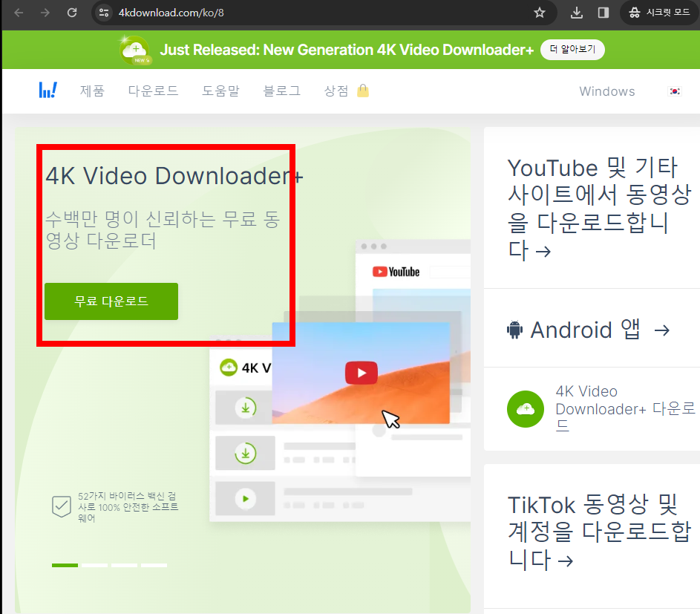Click the 무료 다운로드 button
Viewport: 700px width, 614px height.
click(x=111, y=301)
